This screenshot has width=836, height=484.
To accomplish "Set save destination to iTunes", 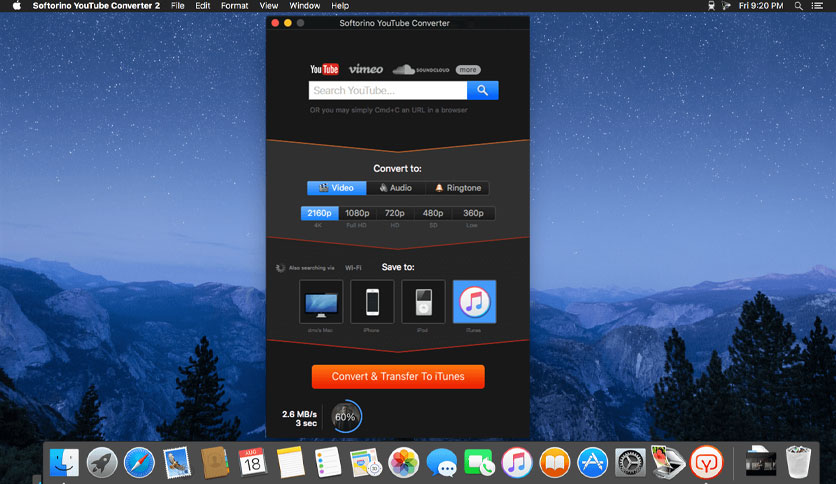I will (x=475, y=302).
